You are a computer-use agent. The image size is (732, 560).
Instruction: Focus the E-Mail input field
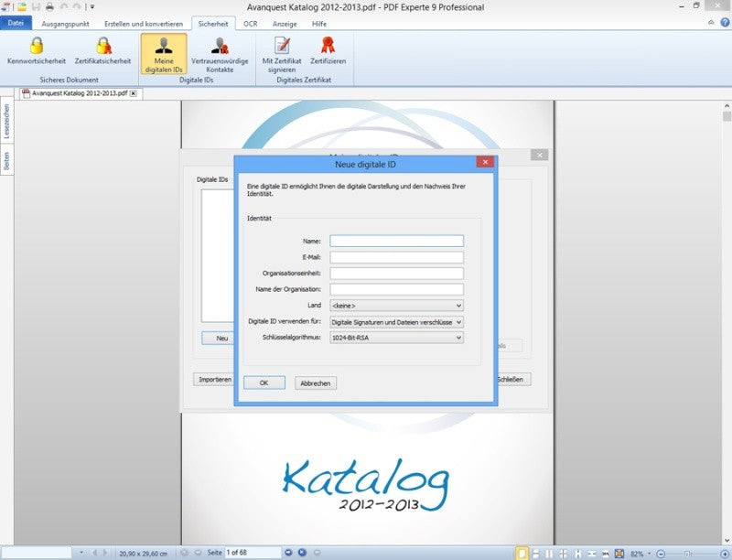(x=396, y=257)
